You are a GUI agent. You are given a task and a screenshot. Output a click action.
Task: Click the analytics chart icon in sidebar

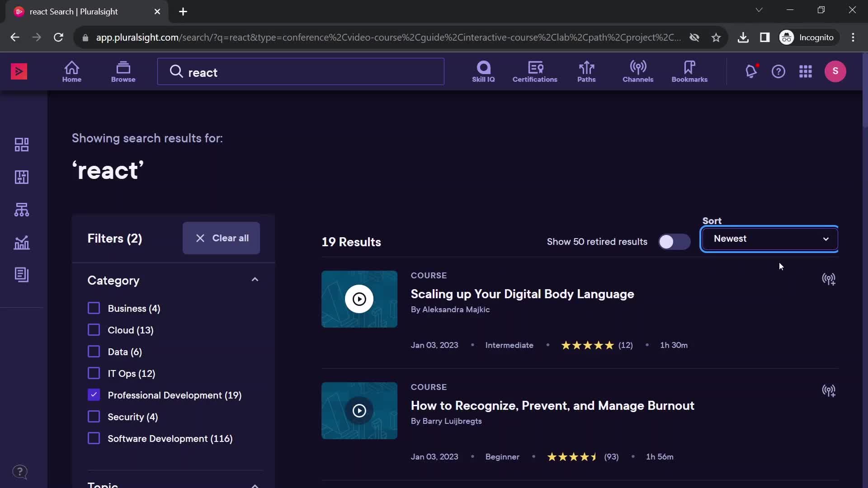(x=22, y=243)
